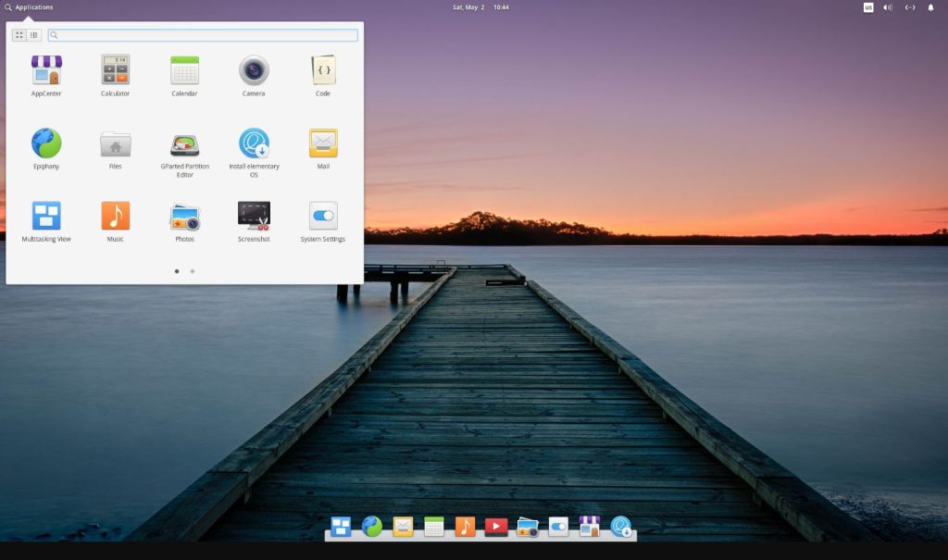Open GParted Partition Editor
948x560 pixels.
[x=184, y=144]
